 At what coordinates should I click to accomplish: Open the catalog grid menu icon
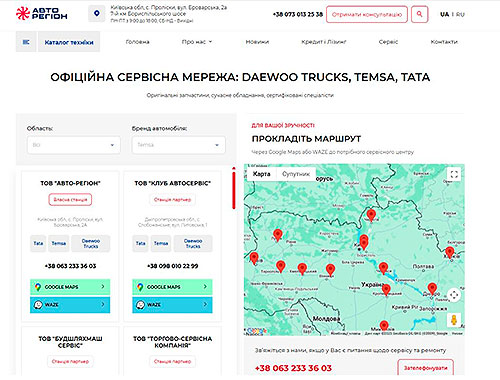point(26,42)
